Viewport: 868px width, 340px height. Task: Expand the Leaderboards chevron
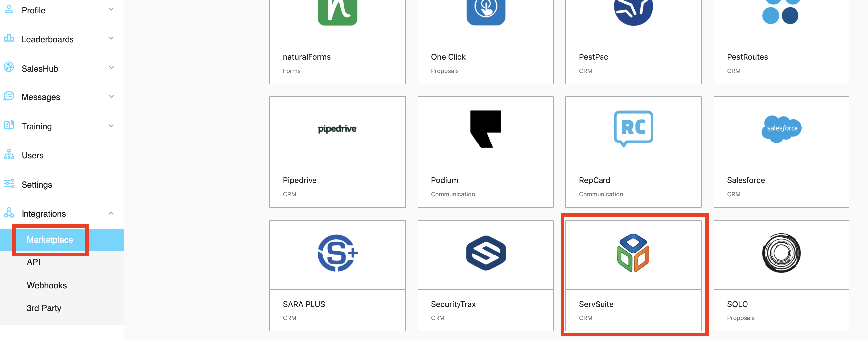click(x=111, y=38)
